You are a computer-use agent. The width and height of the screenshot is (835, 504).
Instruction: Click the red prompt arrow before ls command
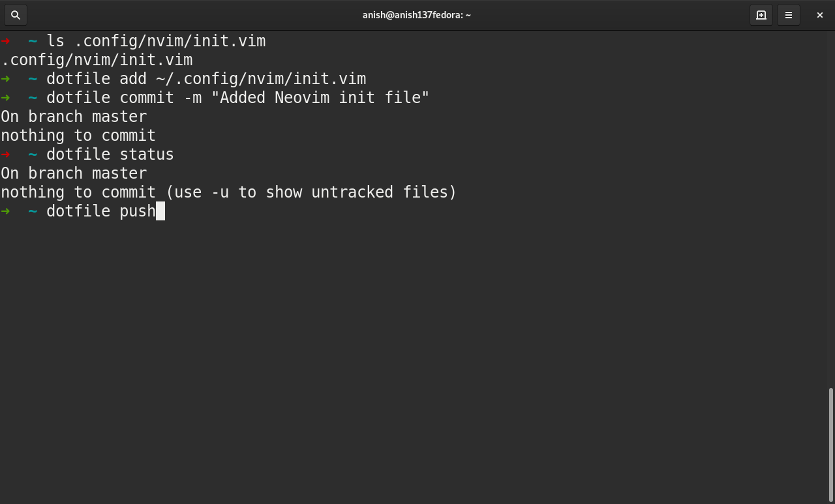(6, 41)
